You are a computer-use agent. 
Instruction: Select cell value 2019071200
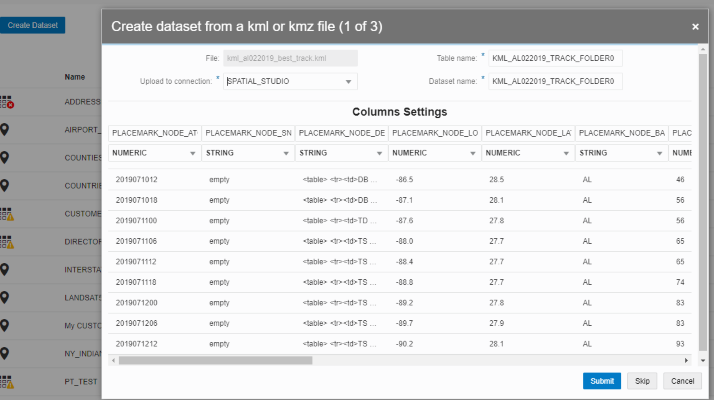(x=136, y=303)
